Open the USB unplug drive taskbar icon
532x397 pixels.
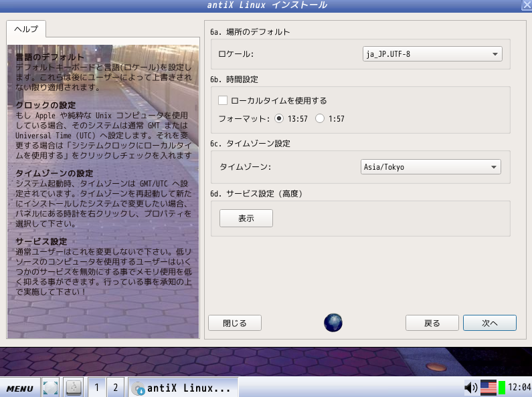pos(74,387)
